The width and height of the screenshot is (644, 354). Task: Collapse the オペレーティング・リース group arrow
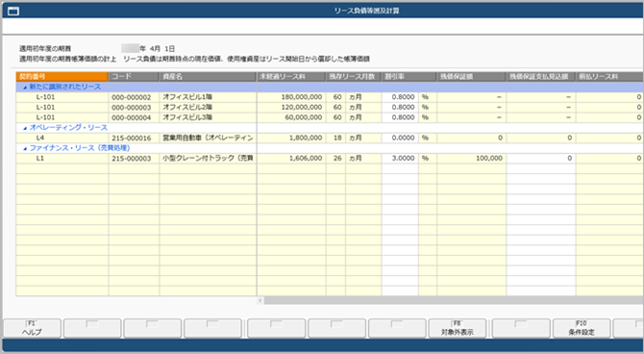(25, 128)
